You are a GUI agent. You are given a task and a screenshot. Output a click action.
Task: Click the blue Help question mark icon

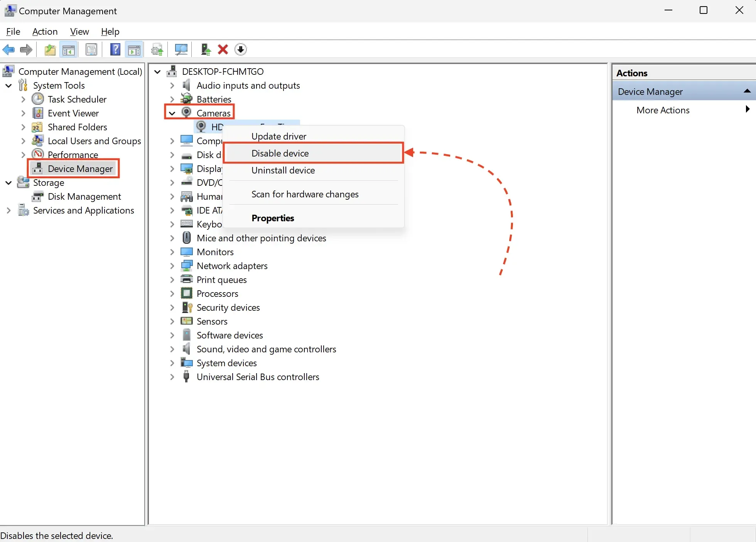pos(115,49)
